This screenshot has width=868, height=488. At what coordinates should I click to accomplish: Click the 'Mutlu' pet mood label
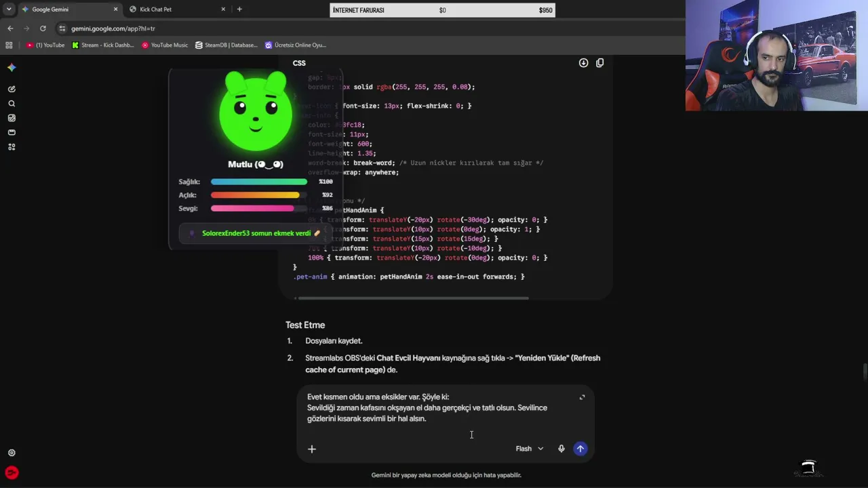pos(256,165)
